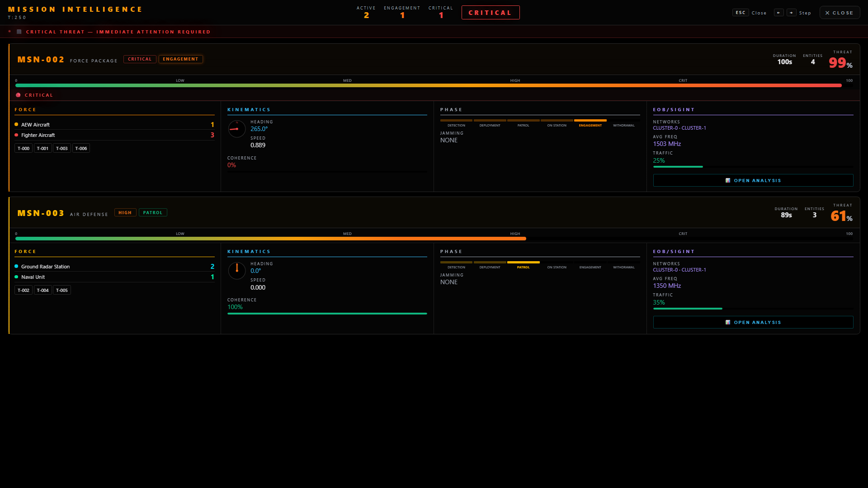
Task: Select the T-001 entity tag
Action: point(42,148)
